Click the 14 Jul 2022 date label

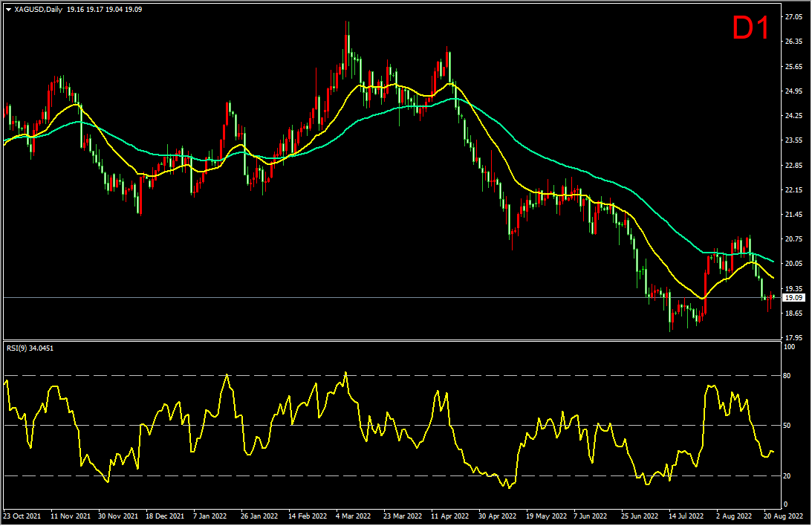tap(686, 516)
